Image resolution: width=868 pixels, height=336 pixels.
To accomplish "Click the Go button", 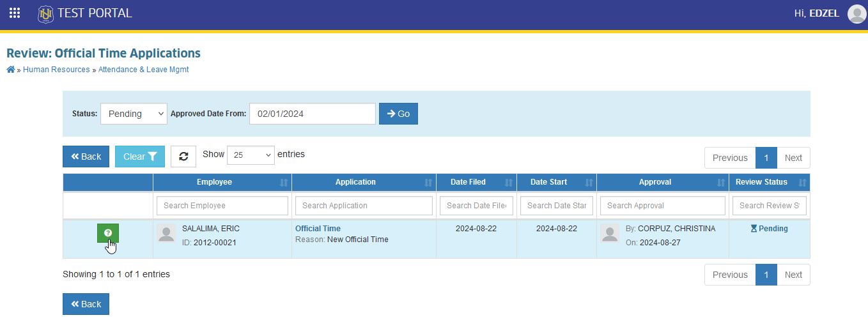I will [398, 114].
